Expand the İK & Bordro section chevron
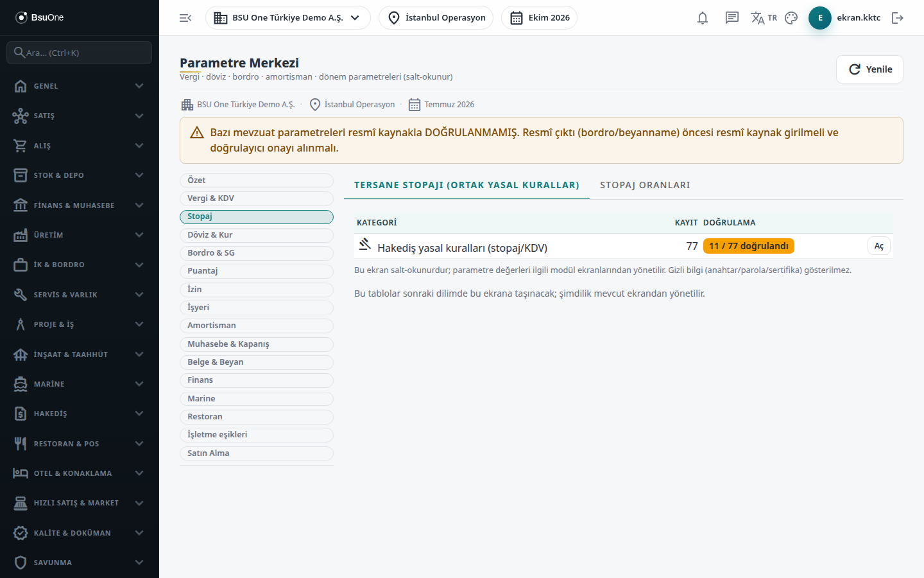The height and width of the screenshot is (578, 924). click(x=139, y=265)
